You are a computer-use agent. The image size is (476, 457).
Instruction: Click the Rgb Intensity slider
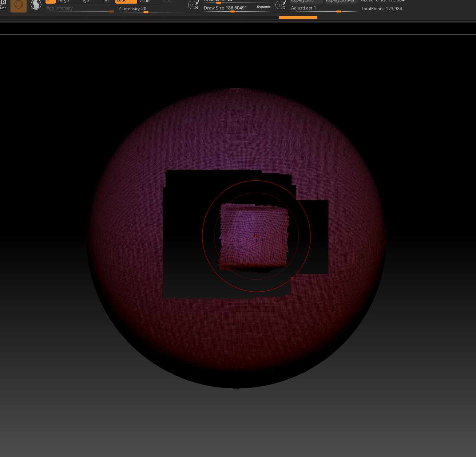80,8
